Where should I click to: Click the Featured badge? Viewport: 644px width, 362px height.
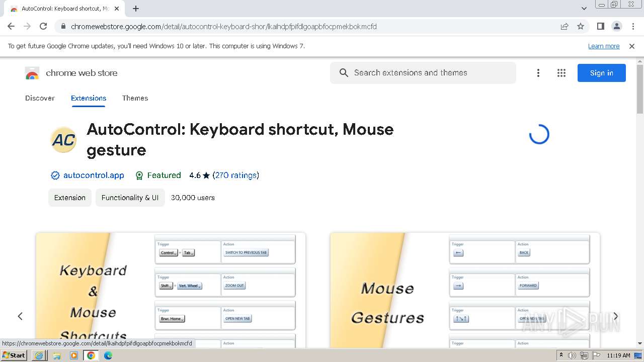[x=158, y=175]
